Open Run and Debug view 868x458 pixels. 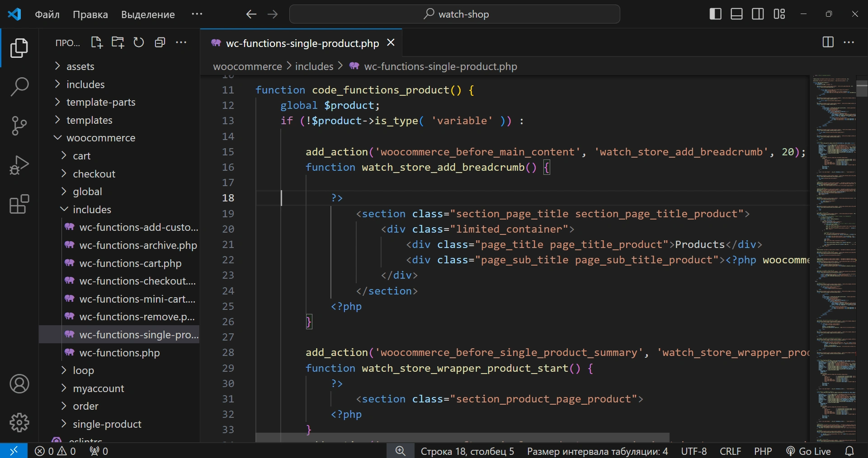point(19,165)
